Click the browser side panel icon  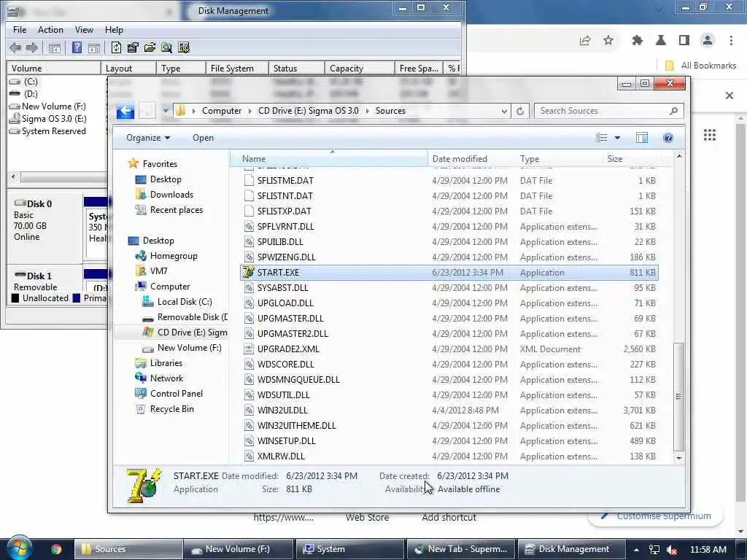click(x=684, y=41)
